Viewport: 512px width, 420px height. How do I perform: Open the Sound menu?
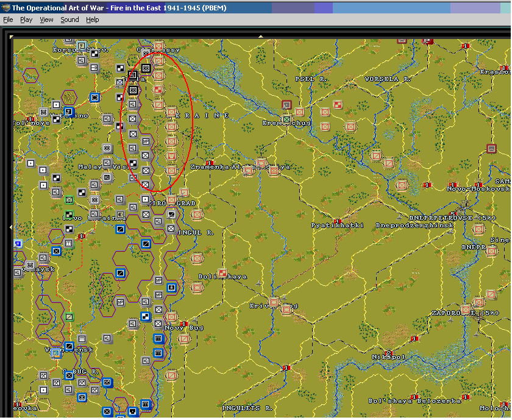[69, 20]
